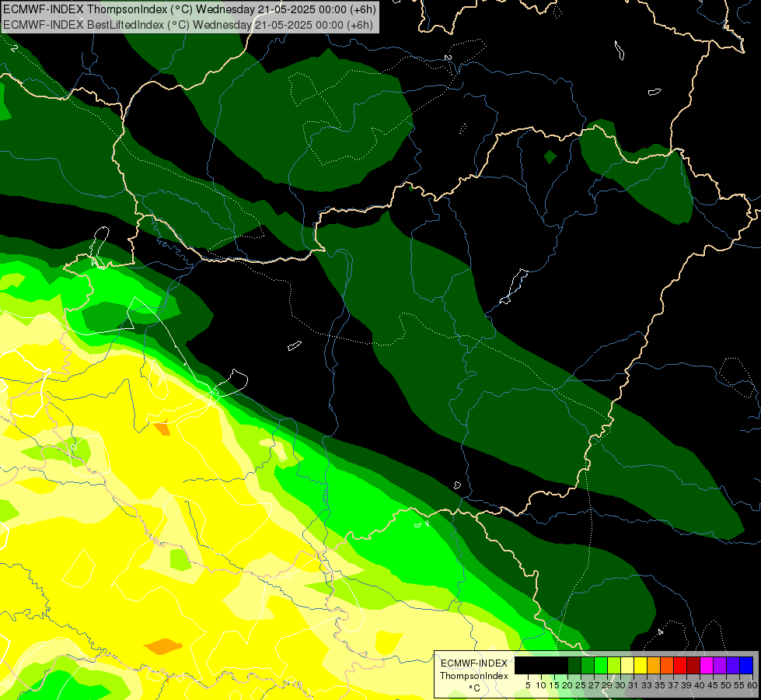Click the legend scale value 10
The height and width of the screenshot is (700, 761).
point(541,685)
